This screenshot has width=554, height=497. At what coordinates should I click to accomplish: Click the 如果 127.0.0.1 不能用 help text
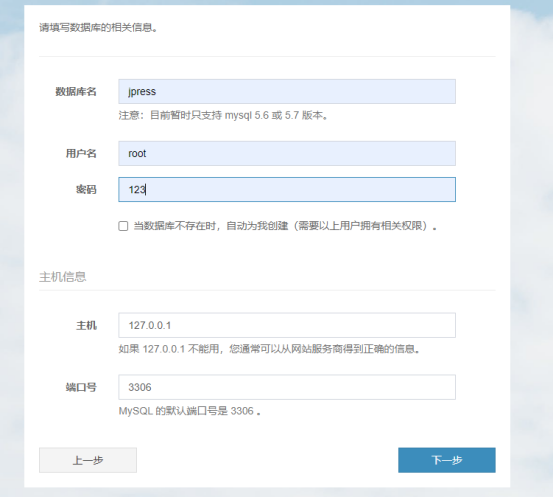point(269,349)
